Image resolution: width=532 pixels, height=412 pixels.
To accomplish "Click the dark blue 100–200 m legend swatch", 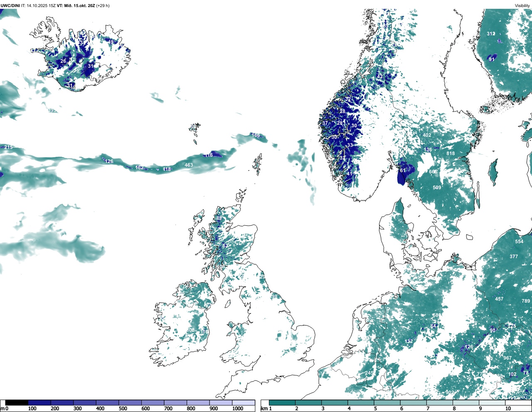I will (x=39, y=402).
